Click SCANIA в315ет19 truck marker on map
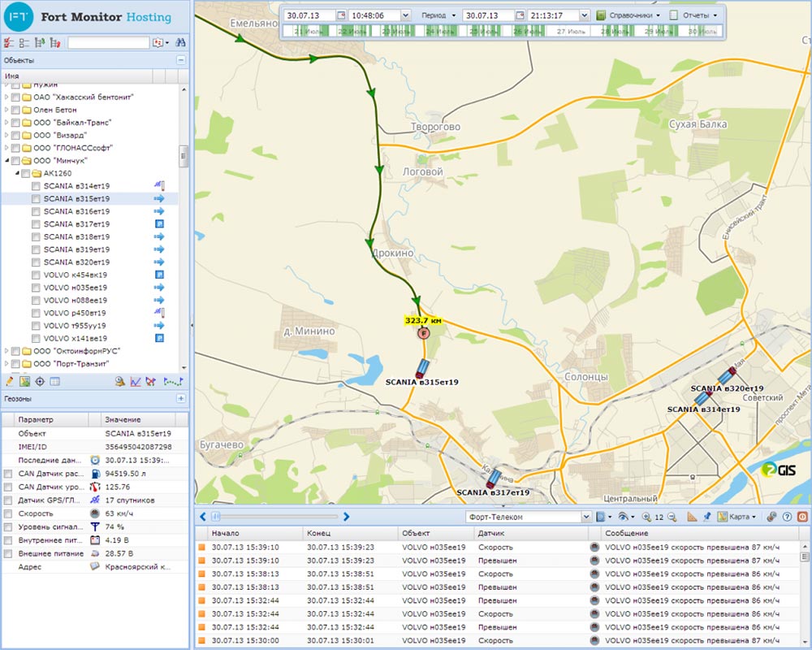The width and height of the screenshot is (812, 650). point(422,369)
